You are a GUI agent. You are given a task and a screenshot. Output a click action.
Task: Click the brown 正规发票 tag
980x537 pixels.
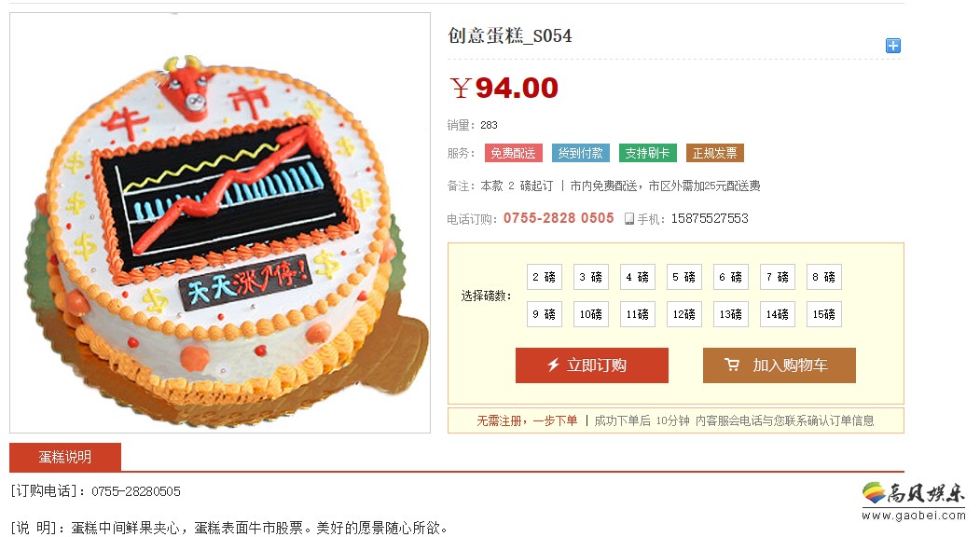(x=715, y=153)
